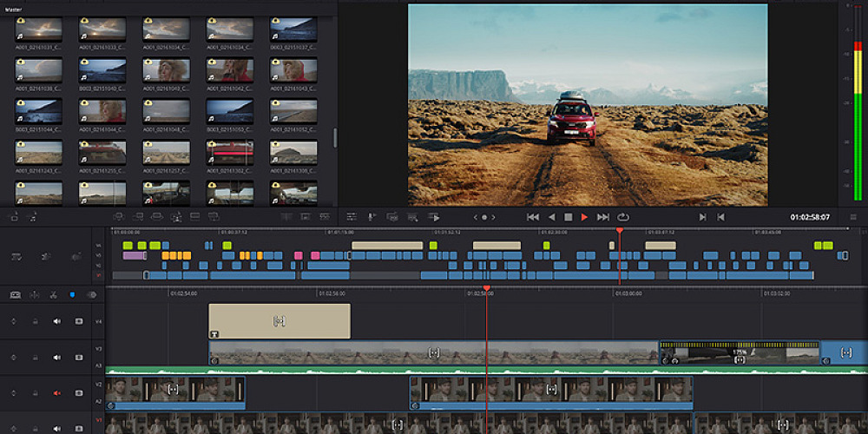
Task: Open the Master bin label
Action: tap(14, 9)
